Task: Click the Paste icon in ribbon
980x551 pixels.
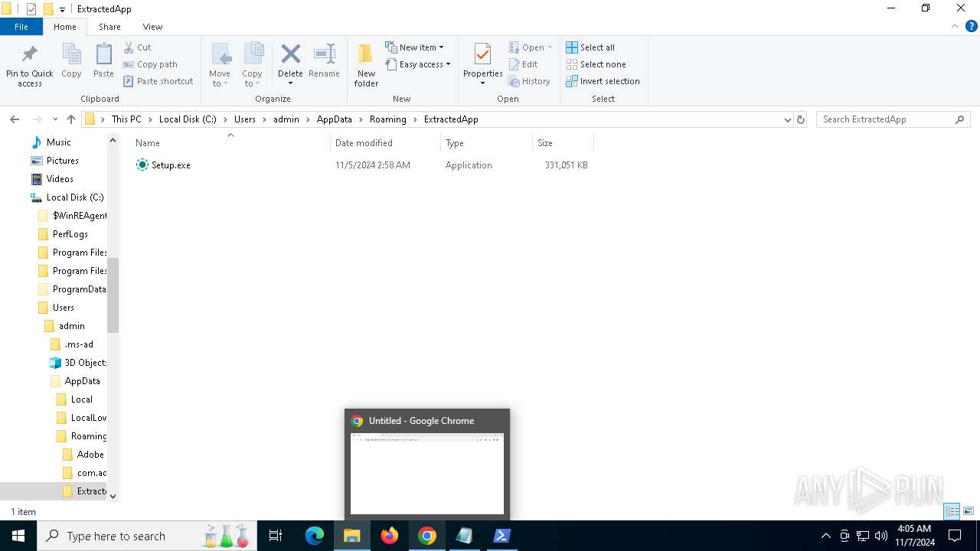Action: [x=103, y=55]
